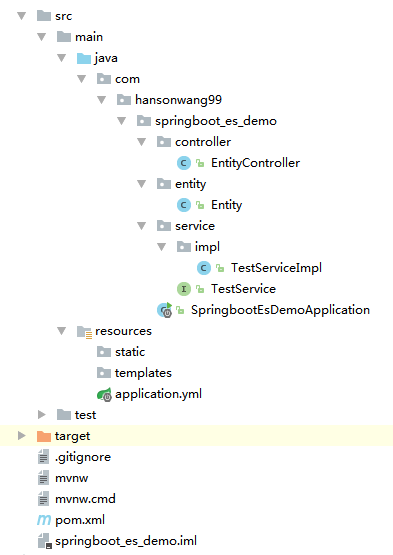Click the application.yml Spring leaf icon

104,394
